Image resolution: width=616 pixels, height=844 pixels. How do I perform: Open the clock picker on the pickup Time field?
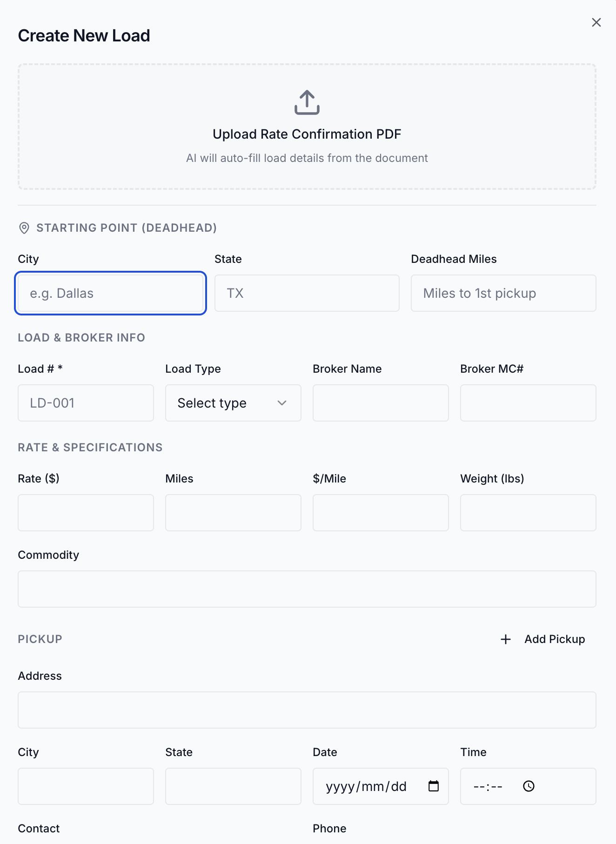pyautogui.click(x=529, y=786)
